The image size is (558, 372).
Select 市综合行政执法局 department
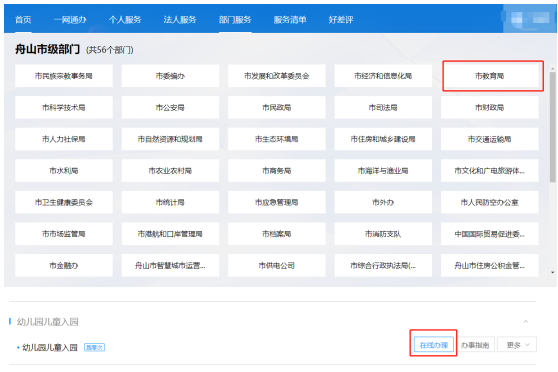click(x=383, y=266)
